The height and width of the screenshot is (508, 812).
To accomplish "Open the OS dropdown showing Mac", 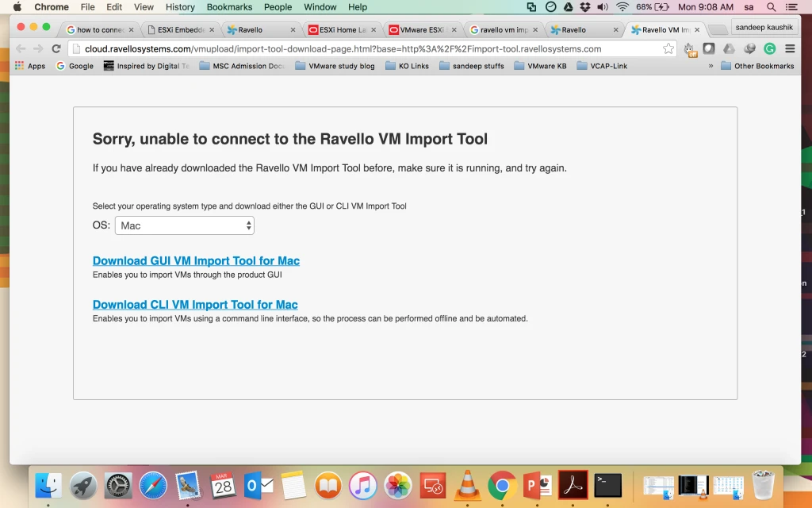I will point(184,225).
